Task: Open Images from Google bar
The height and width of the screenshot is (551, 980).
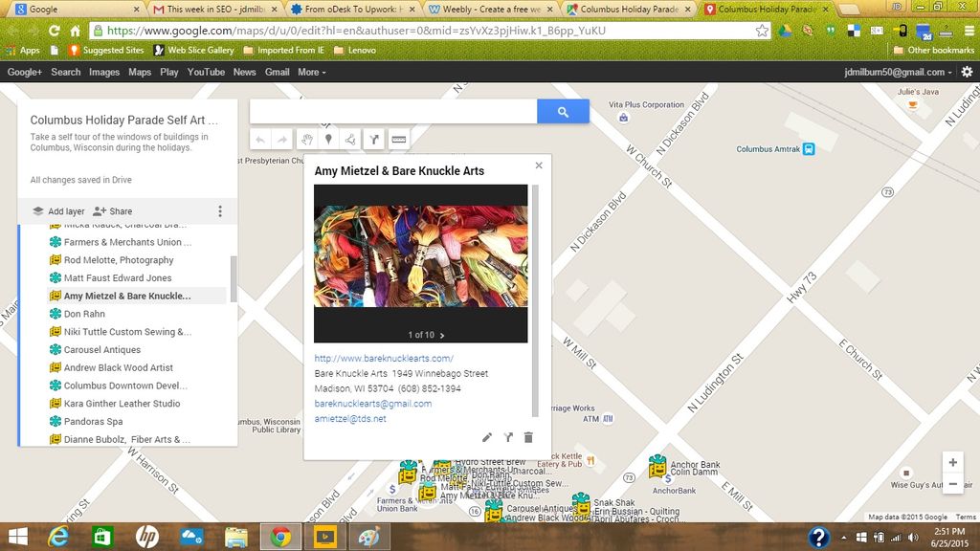Action: coord(103,72)
